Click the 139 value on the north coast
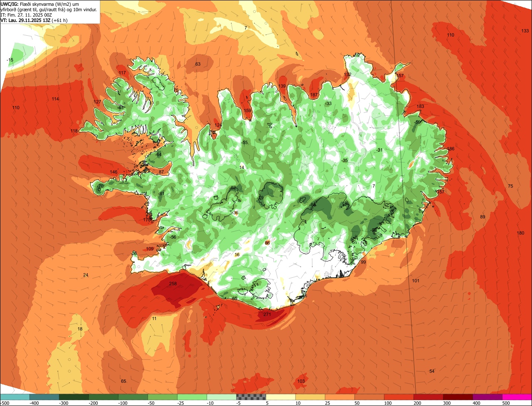532x406 pixels. tap(282, 86)
